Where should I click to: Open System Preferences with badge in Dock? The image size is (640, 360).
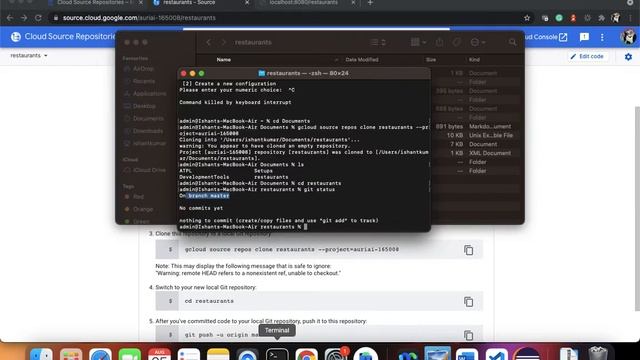click(336, 354)
